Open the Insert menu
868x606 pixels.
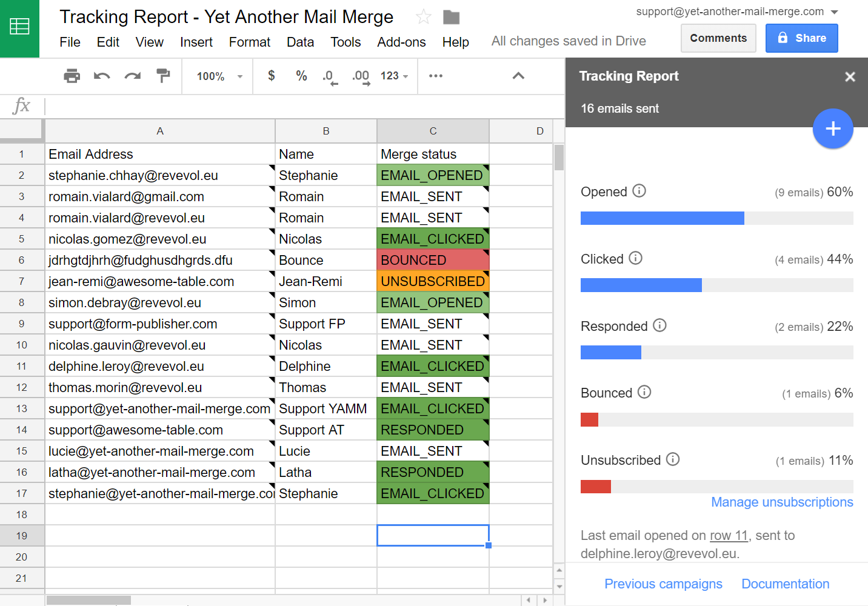click(x=196, y=42)
